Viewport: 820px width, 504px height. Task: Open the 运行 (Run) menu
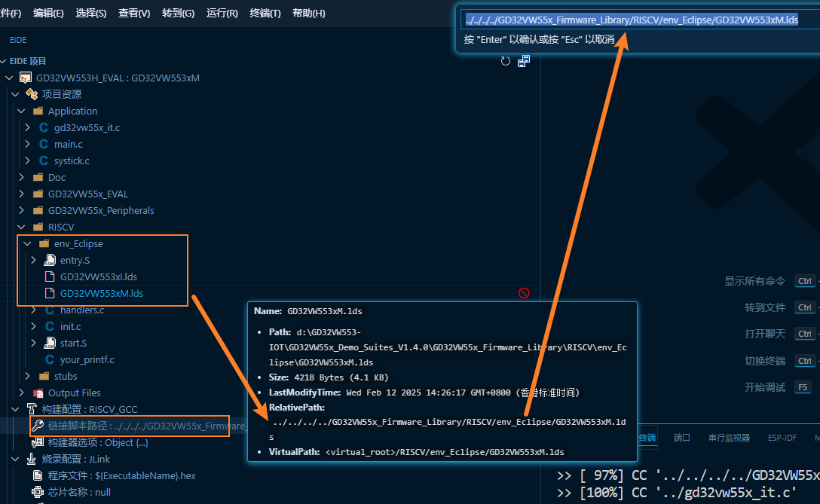[222, 14]
